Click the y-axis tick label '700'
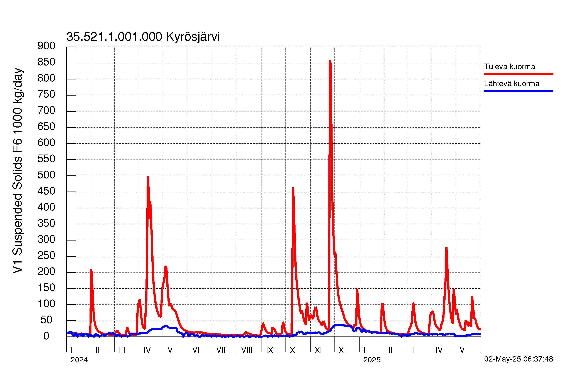This screenshot has height=370, width=588. coord(46,111)
